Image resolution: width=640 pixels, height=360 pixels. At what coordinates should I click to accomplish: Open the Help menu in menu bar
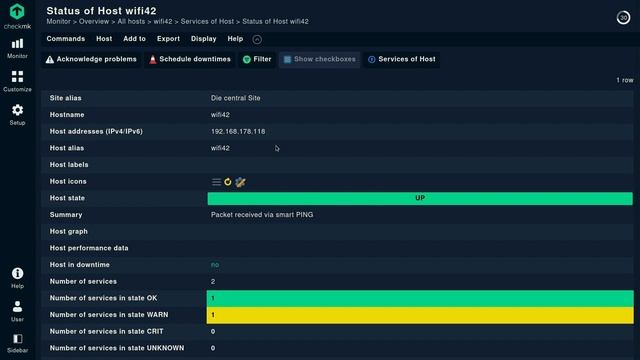pos(235,39)
